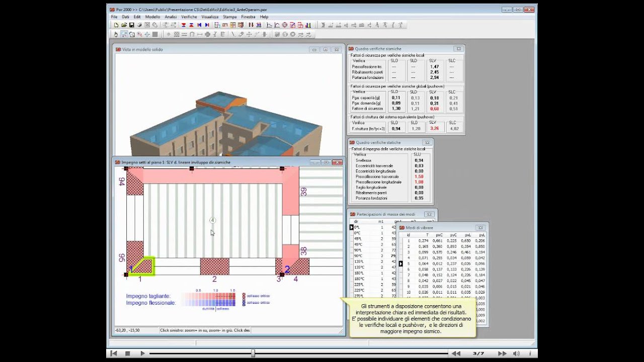Close the Quadro verifiche statiche panel

[x=427, y=143]
